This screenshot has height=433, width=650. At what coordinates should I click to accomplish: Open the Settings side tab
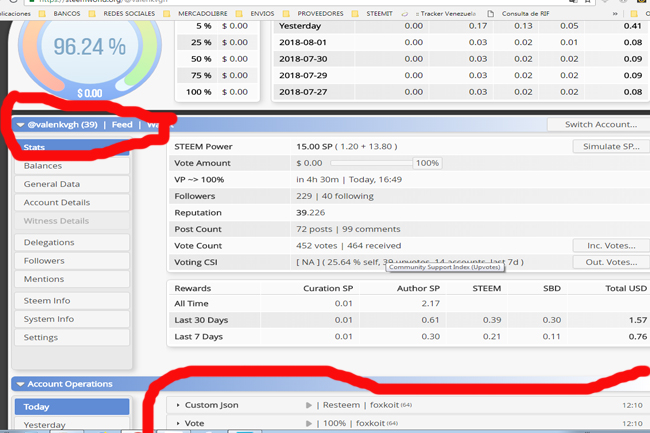[x=72, y=337]
